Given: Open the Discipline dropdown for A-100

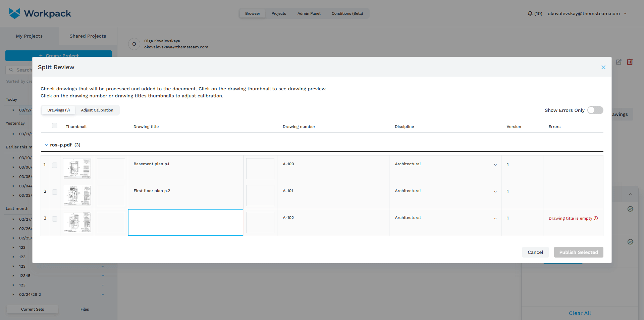Looking at the screenshot, I should [495, 165].
